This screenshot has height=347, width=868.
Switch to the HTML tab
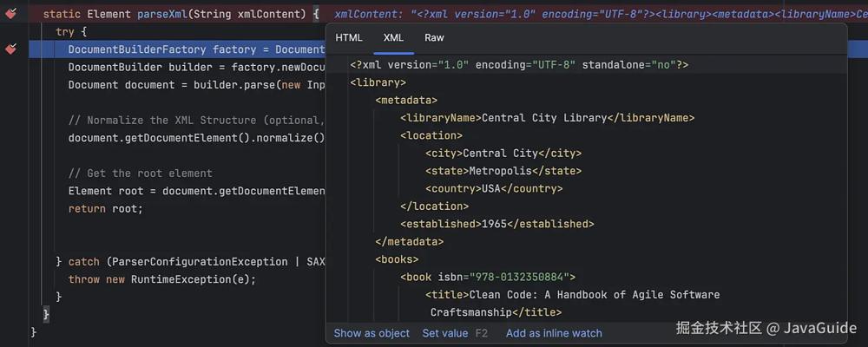(349, 37)
